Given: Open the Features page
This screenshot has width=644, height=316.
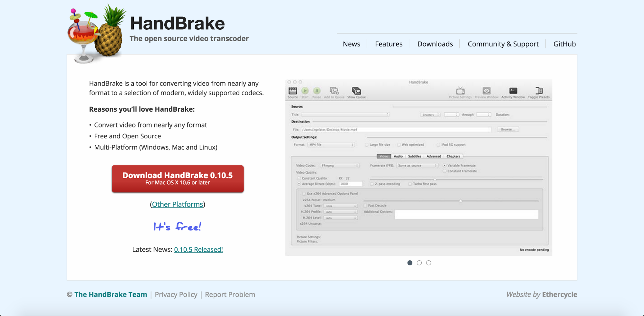Looking at the screenshot, I should pos(389,44).
